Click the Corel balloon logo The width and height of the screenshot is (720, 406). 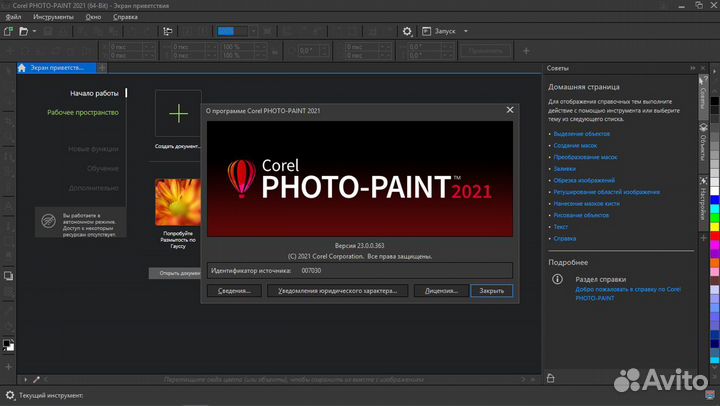pos(242,179)
